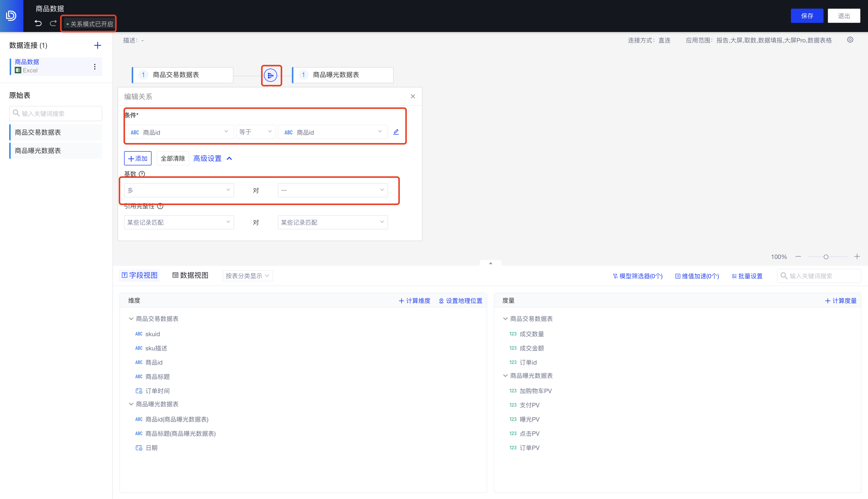Click the 保存 button

[x=807, y=16]
